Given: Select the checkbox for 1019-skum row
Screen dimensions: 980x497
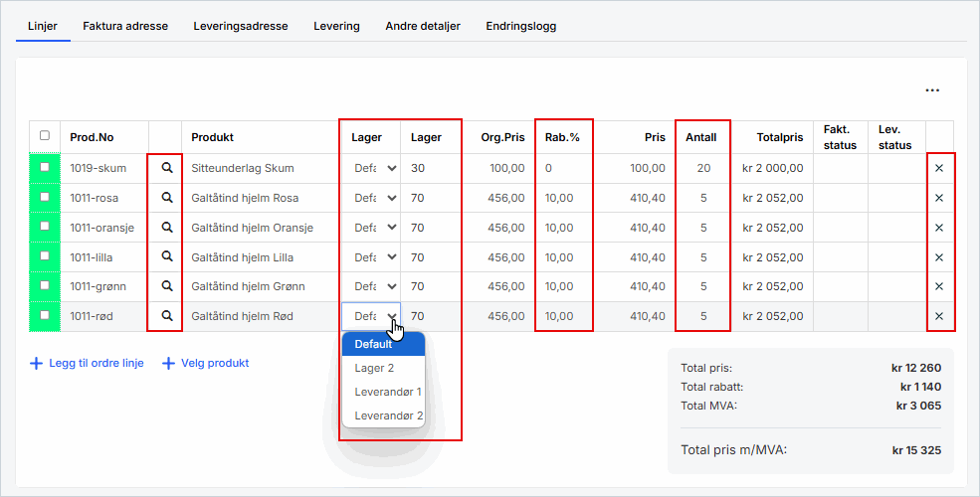Looking at the screenshot, I should point(44,169).
